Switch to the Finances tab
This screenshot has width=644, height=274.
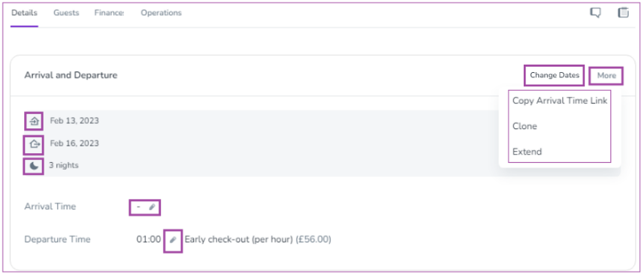[x=109, y=13]
